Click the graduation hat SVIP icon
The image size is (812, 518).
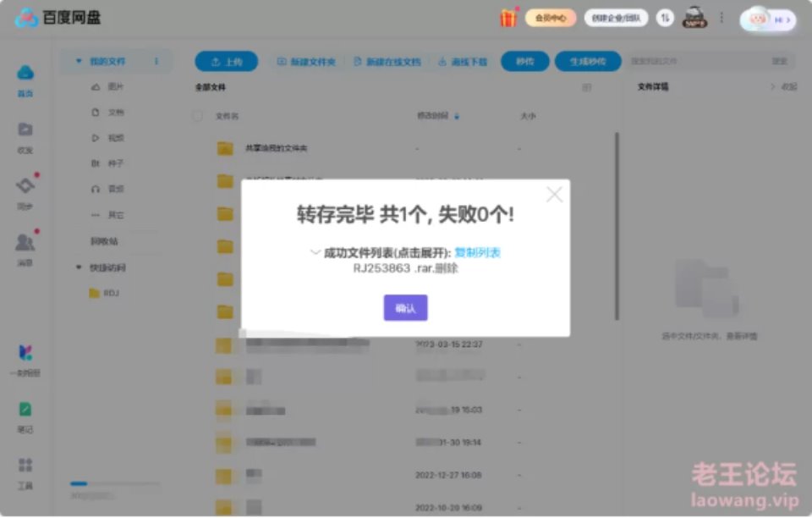tap(694, 18)
